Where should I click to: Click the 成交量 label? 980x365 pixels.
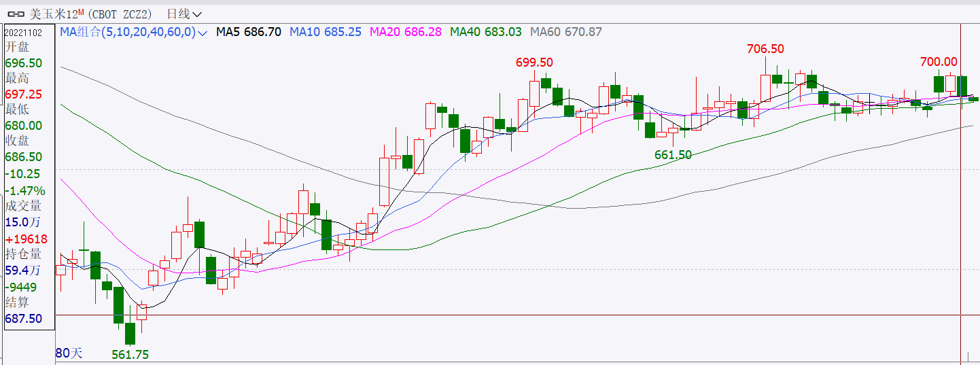point(23,206)
